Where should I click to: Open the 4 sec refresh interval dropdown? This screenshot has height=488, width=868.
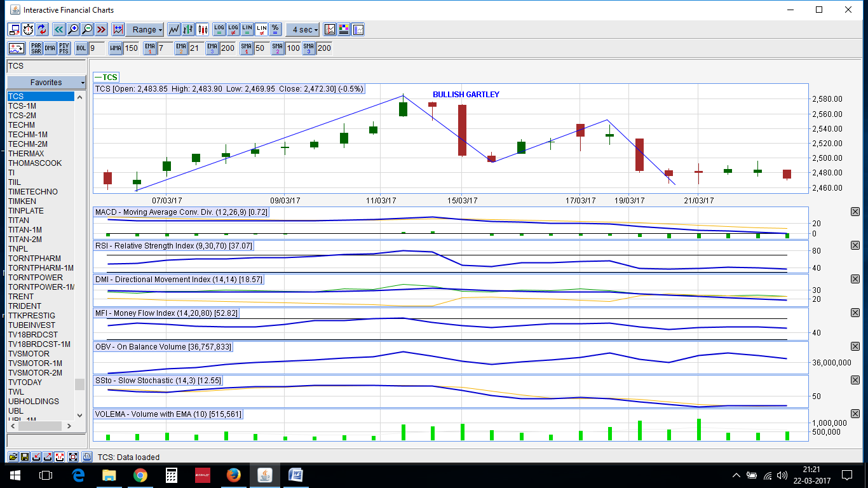click(x=302, y=29)
